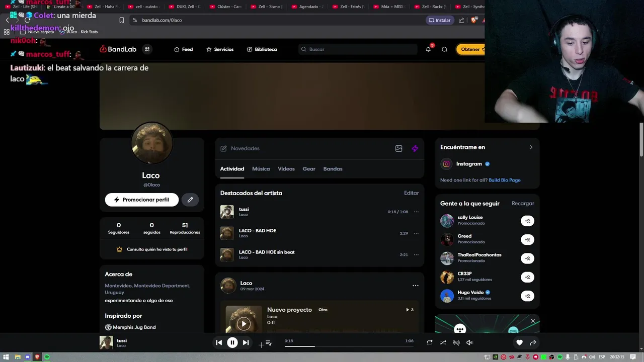Image resolution: width=644 pixels, height=362 pixels.
Task: Click the browser Instalar app button
Action: (439, 20)
